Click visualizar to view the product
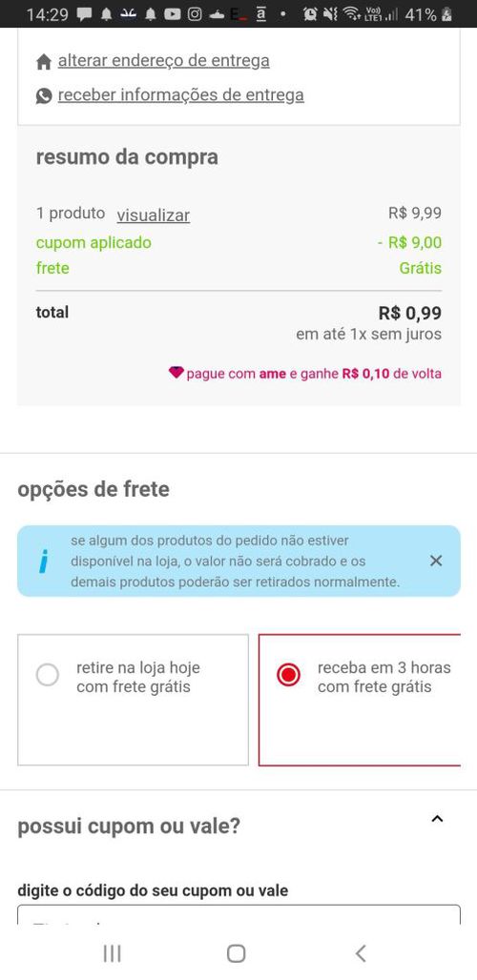 [x=154, y=215]
